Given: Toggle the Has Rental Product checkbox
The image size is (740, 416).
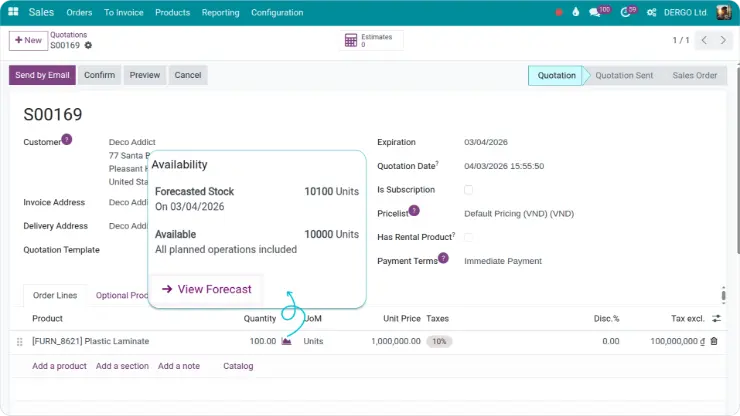Looking at the screenshot, I should tap(468, 237).
